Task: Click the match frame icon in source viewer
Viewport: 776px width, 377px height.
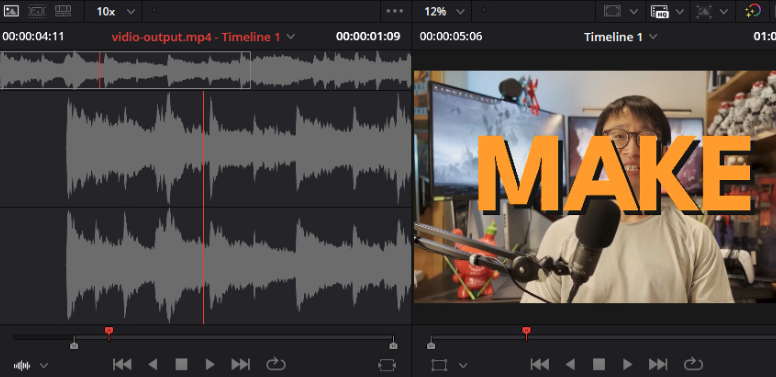Action: click(x=386, y=365)
